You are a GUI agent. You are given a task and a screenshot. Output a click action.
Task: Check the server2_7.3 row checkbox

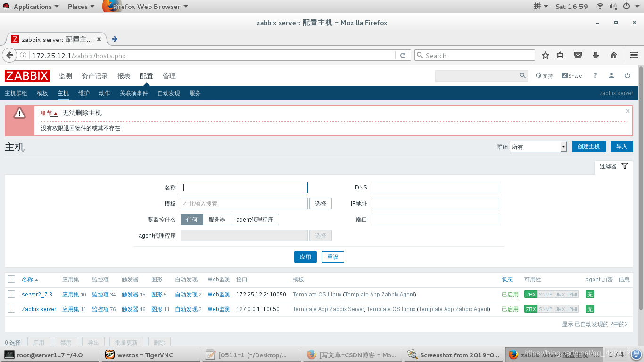click(11, 294)
